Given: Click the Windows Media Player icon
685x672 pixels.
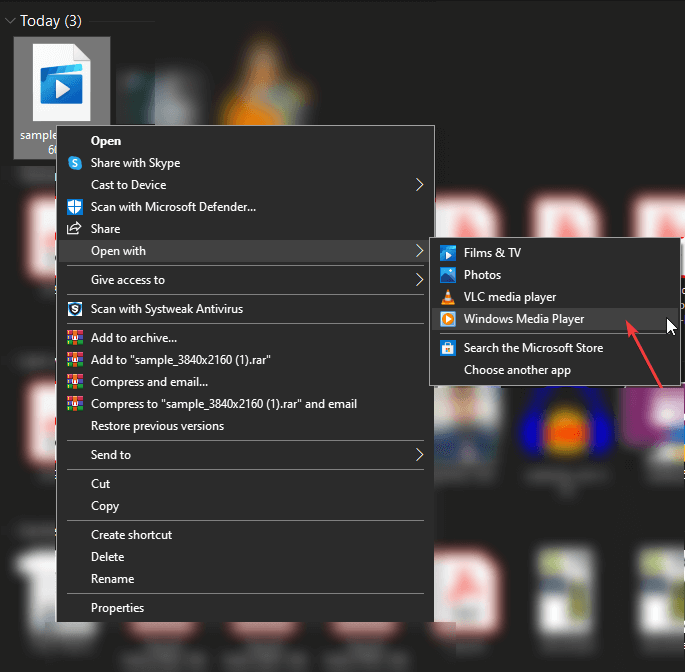Looking at the screenshot, I should tap(448, 319).
